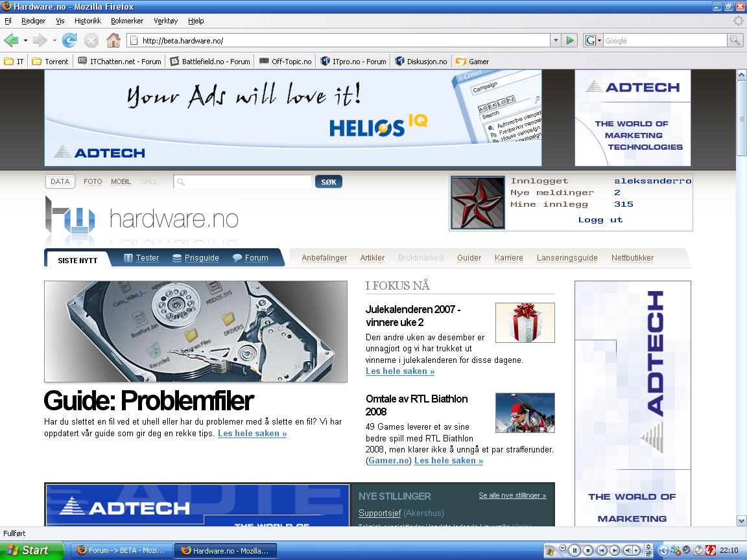Stop playback in taskbar media player
The image size is (747, 560).
coord(588,550)
